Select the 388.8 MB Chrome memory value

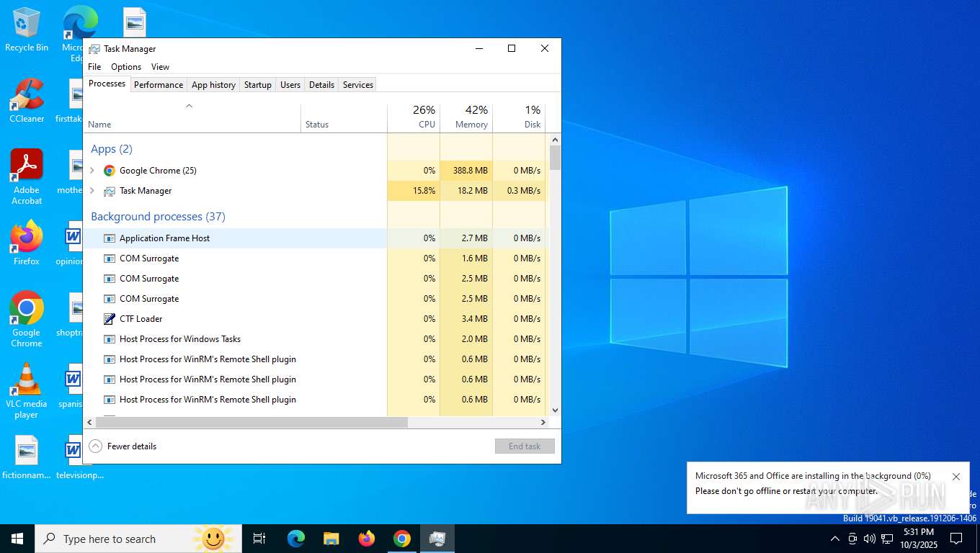466,171
